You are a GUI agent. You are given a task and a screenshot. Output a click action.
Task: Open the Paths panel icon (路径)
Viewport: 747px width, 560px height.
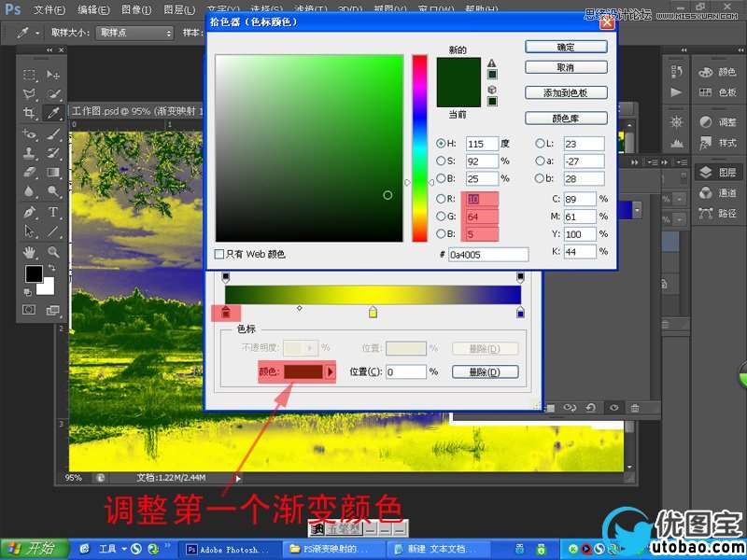pyautogui.click(x=718, y=214)
